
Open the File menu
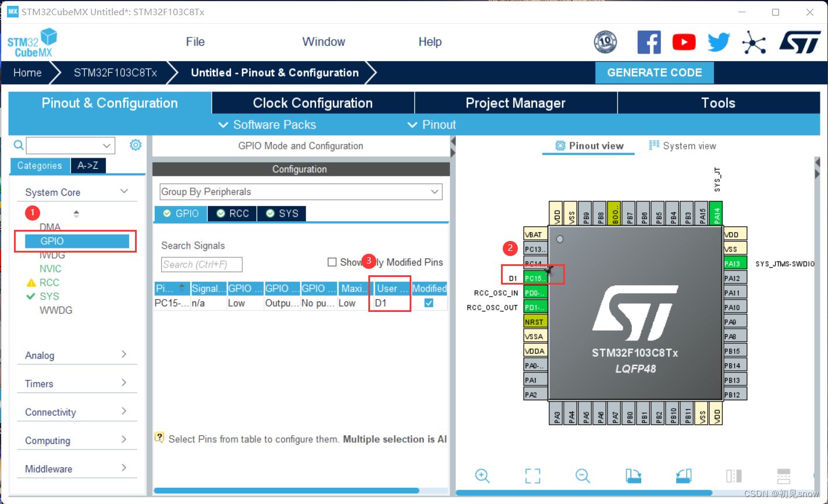[196, 42]
